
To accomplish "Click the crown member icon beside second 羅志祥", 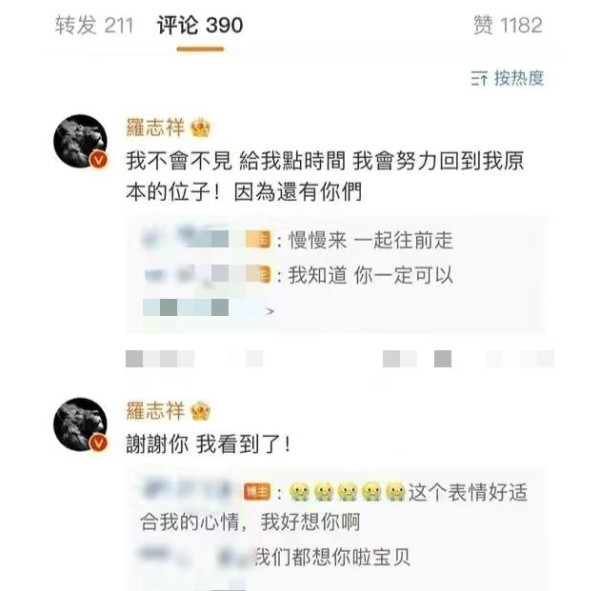I will 201,411.
